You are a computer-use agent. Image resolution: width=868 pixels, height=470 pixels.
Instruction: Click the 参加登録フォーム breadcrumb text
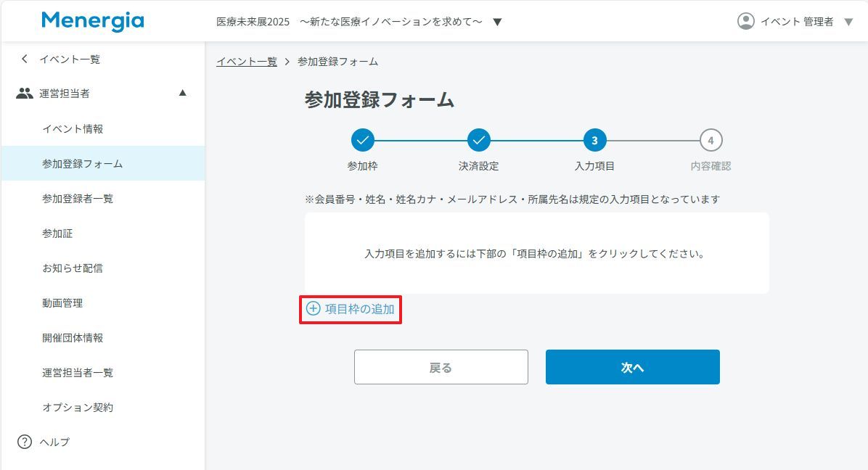click(337, 62)
